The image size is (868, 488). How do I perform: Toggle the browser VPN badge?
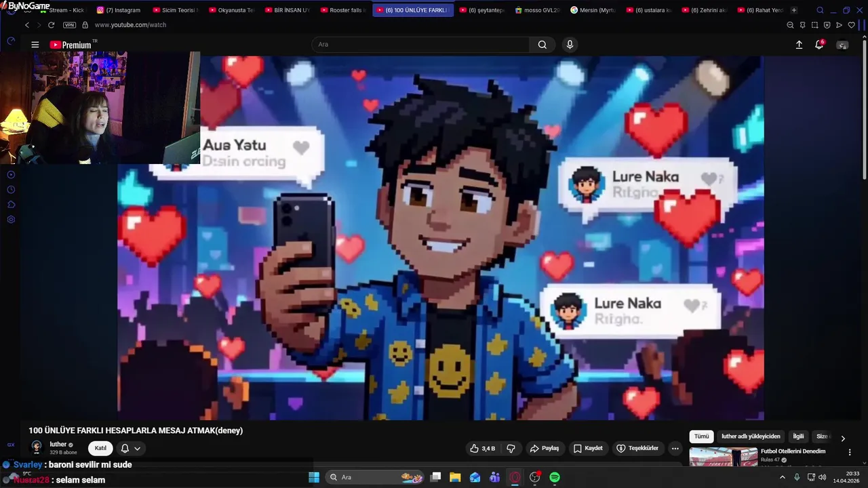coord(69,25)
